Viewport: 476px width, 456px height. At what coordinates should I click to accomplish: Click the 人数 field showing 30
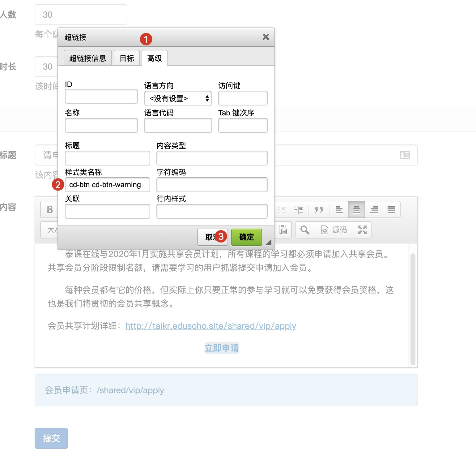coord(81,15)
